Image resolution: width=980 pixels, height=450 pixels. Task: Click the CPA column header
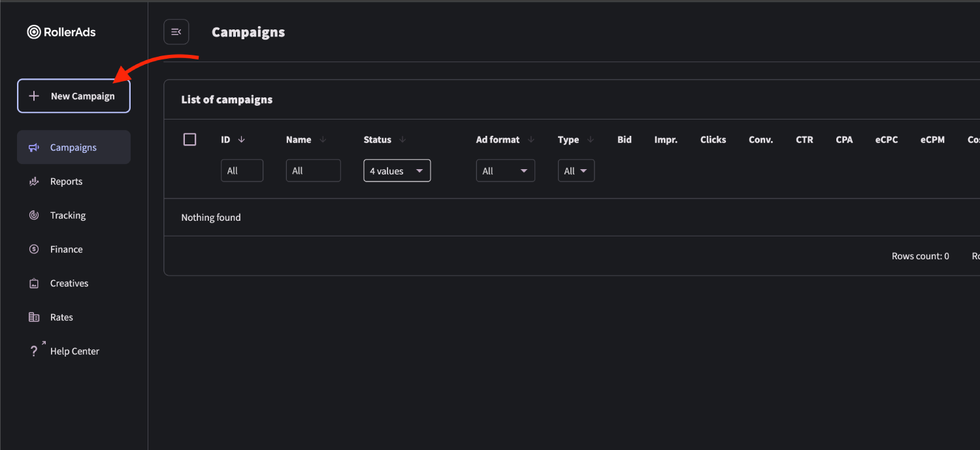(844, 140)
